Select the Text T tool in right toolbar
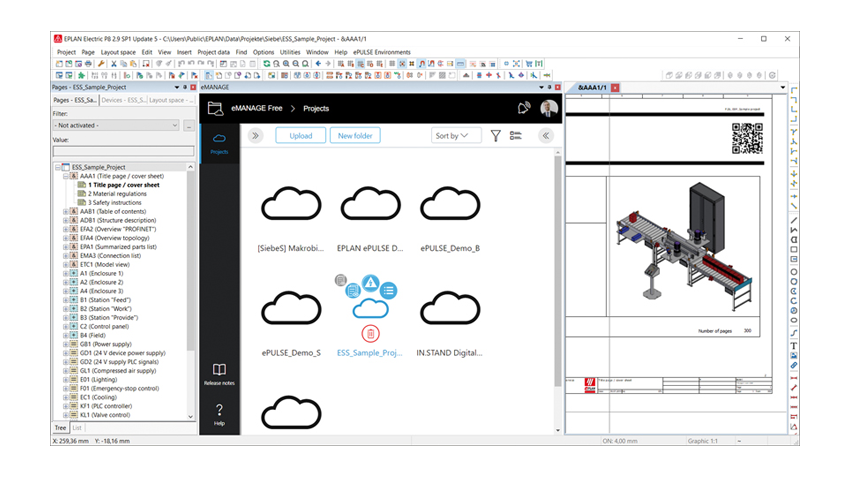The height and width of the screenshot is (478, 850). [x=794, y=346]
